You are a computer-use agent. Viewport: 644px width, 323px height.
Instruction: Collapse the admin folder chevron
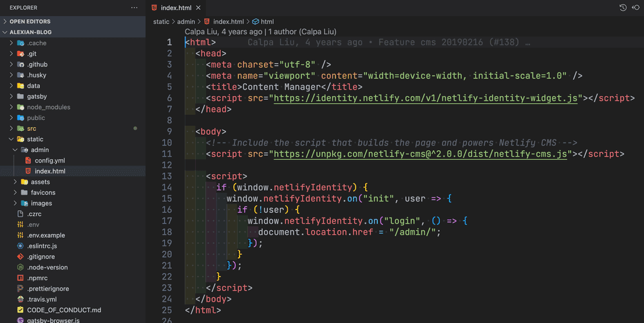click(15, 150)
